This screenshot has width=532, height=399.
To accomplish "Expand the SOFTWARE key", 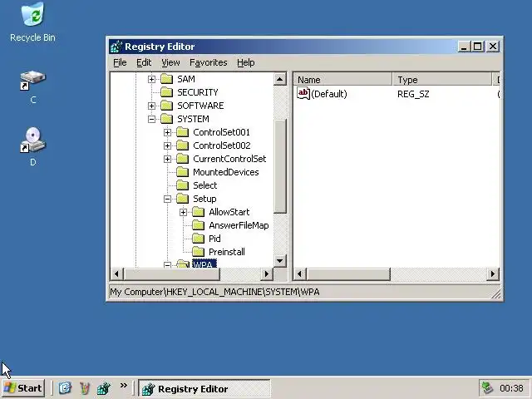I will click(151, 106).
